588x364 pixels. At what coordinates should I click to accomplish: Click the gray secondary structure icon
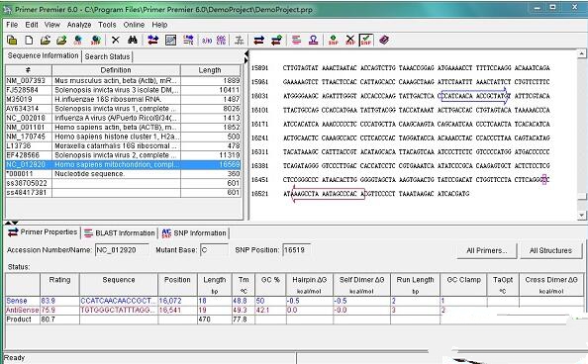coord(239,40)
